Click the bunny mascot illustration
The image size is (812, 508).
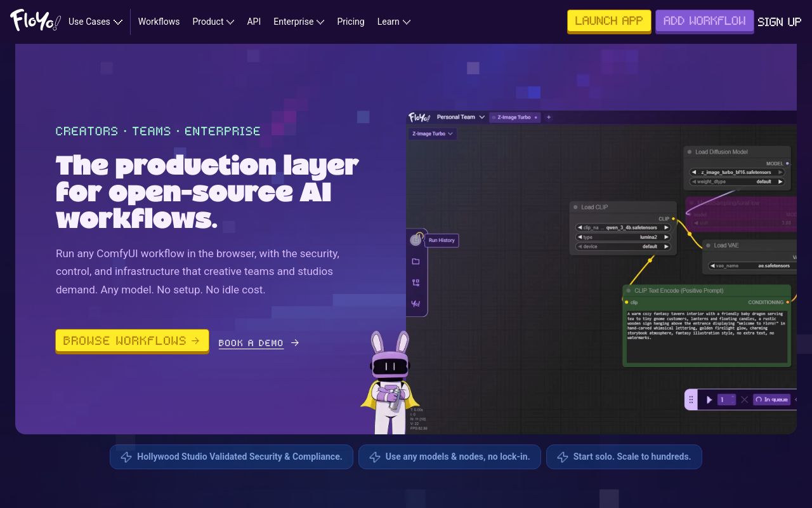pyautogui.click(x=390, y=383)
